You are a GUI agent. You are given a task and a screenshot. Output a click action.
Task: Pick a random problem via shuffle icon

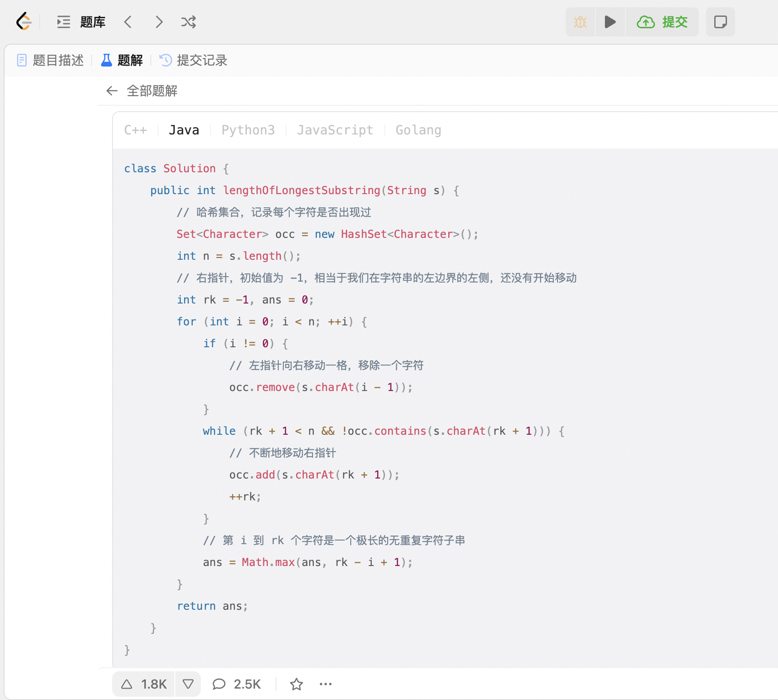(189, 21)
